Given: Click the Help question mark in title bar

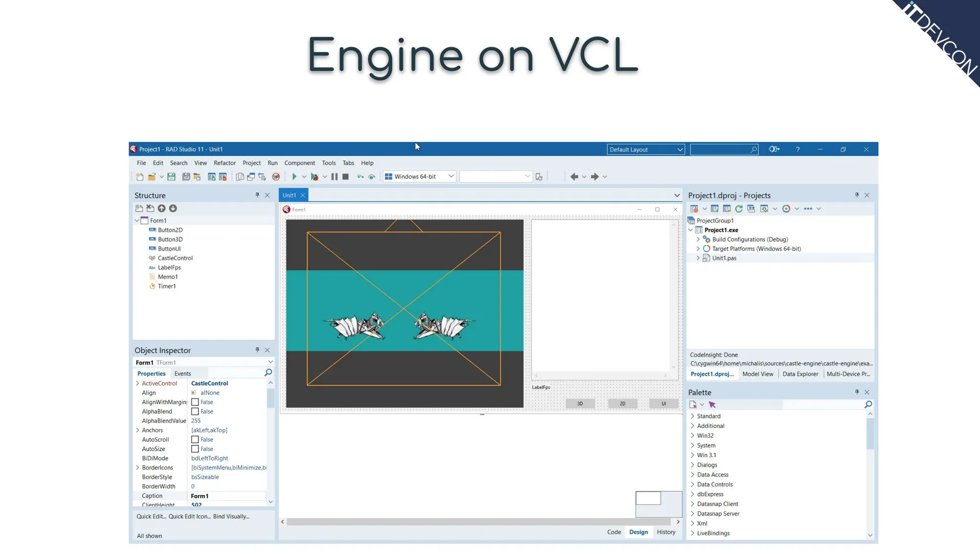Looking at the screenshot, I should point(798,149).
